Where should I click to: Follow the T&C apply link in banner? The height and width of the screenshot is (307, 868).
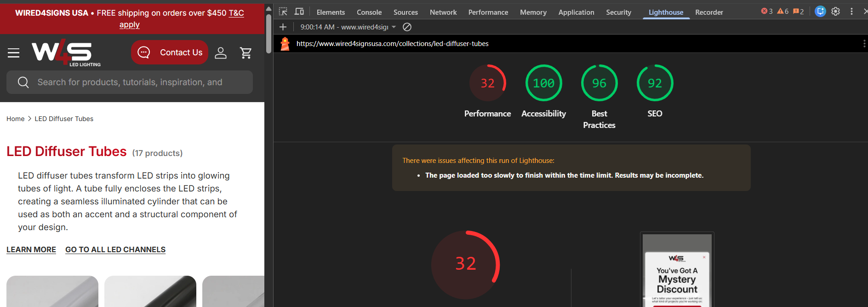click(236, 13)
